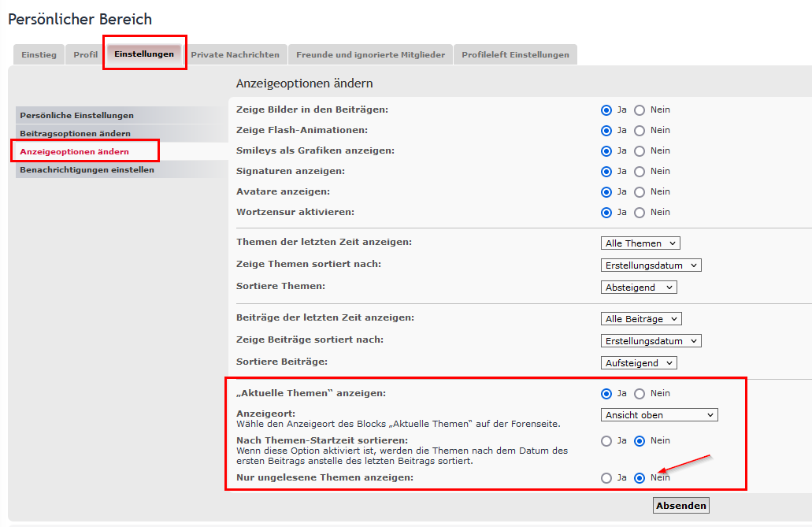The image size is (812, 527).
Task: Turn off Signaturen anzeigen with Nein
Action: tap(640, 172)
